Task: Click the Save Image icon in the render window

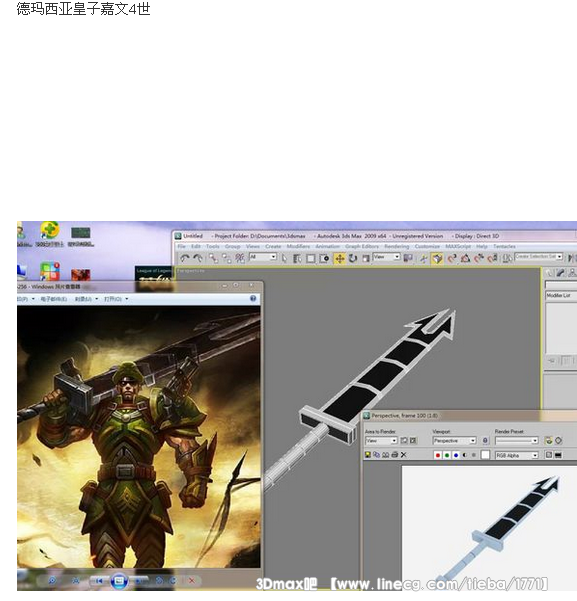Action: pos(368,455)
